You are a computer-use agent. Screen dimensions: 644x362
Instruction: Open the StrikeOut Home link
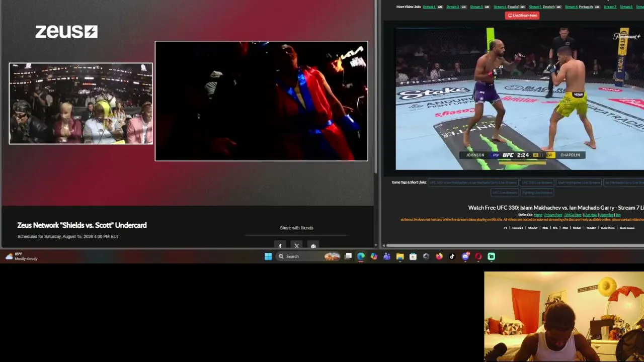click(538, 215)
